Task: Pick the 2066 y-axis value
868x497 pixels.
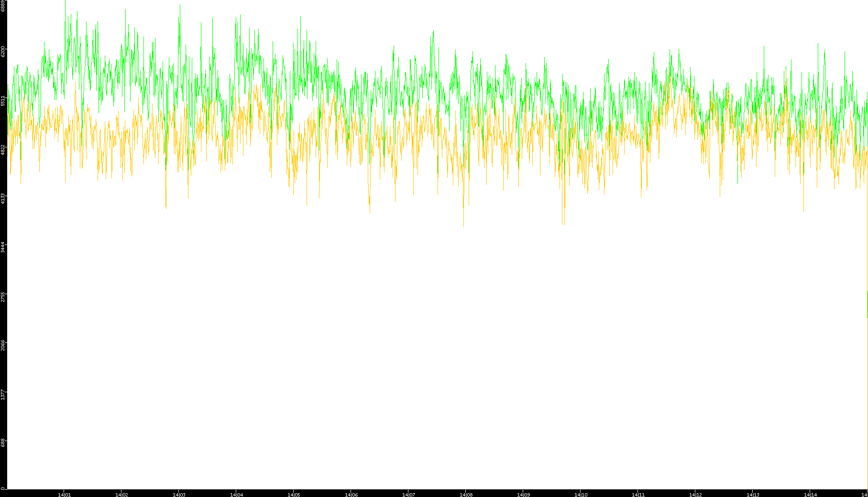Action: [3, 345]
